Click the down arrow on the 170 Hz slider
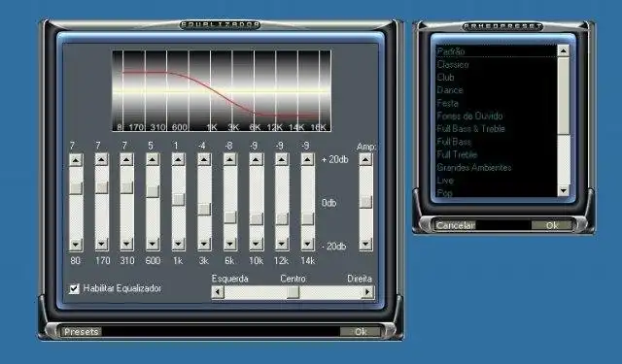 (x=101, y=244)
